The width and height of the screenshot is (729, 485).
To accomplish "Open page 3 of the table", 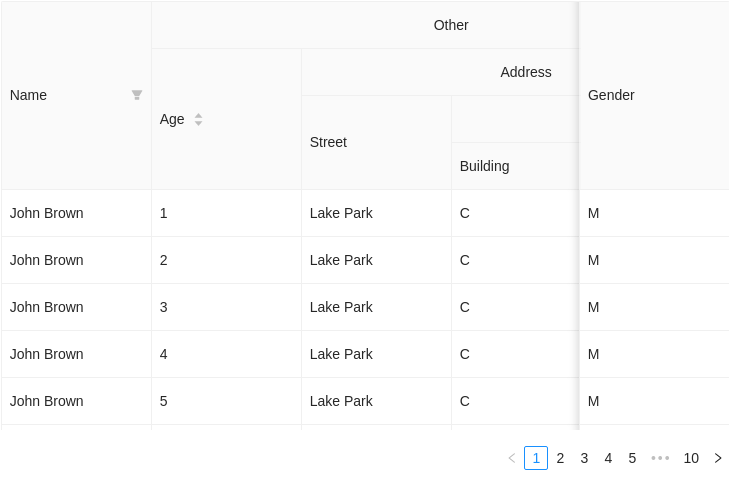I will [x=584, y=458].
